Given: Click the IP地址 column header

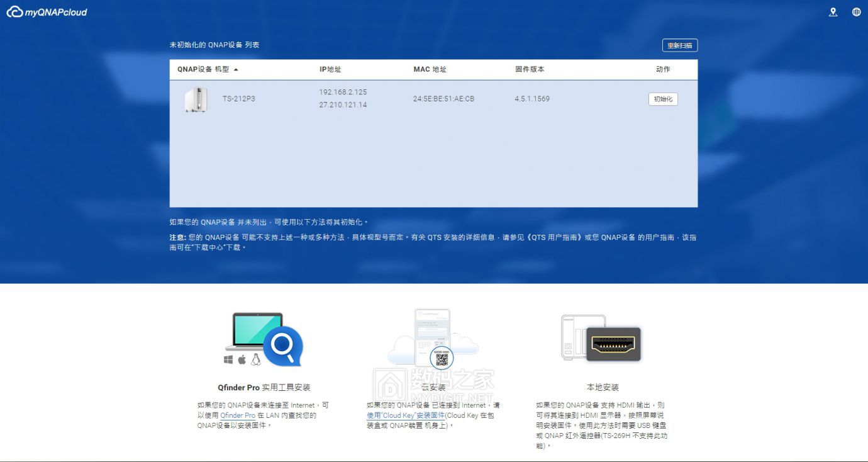Looking at the screenshot, I should pyautogui.click(x=330, y=69).
